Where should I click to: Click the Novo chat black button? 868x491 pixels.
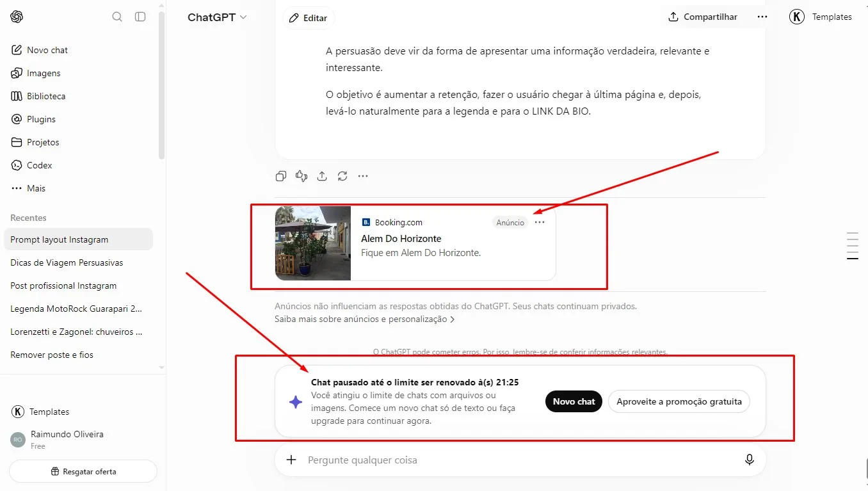coord(574,401)
